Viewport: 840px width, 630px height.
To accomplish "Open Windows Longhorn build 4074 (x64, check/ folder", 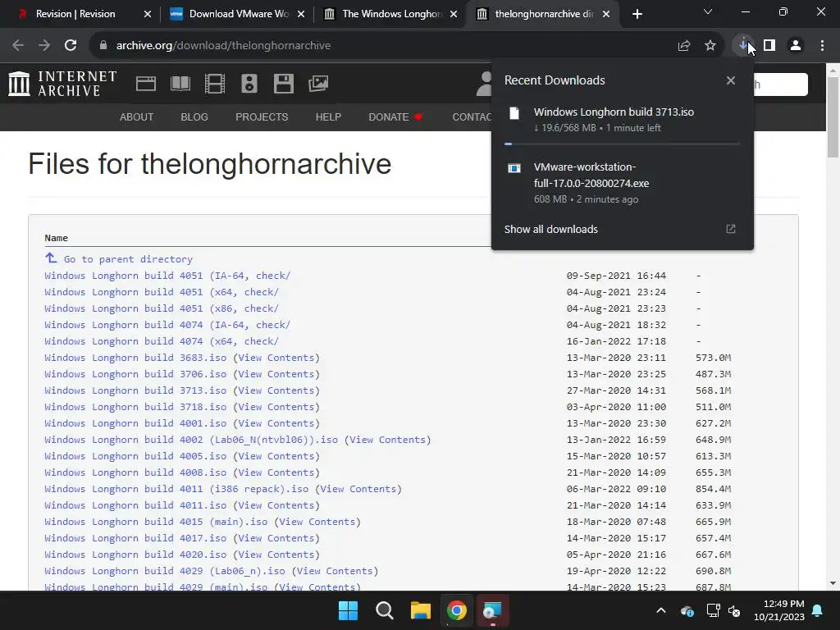I will 162,341.
